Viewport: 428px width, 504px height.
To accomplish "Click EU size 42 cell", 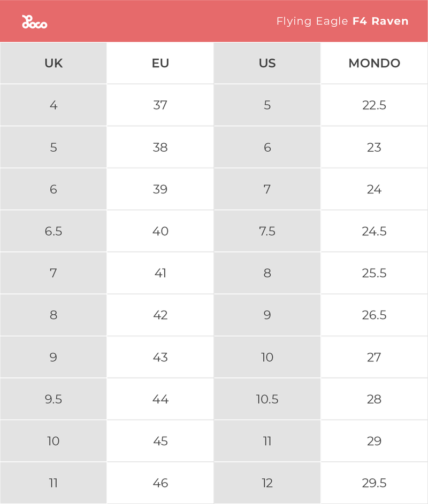I will coord(160,315).
